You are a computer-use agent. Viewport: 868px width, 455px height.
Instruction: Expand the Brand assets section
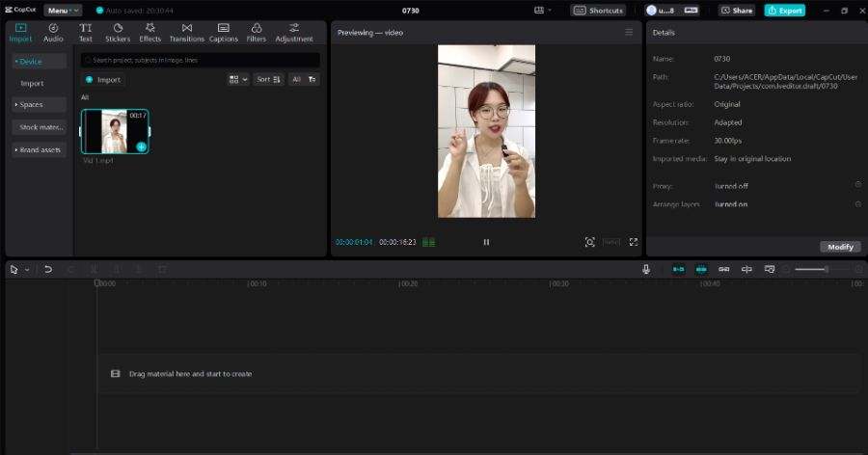pos(39,150)
